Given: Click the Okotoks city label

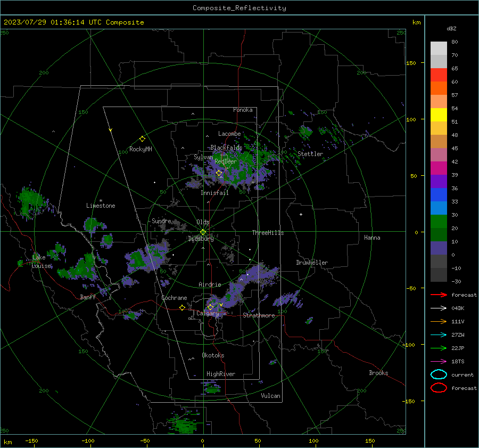Looking at the screenshot, I should tap(213, 355).
